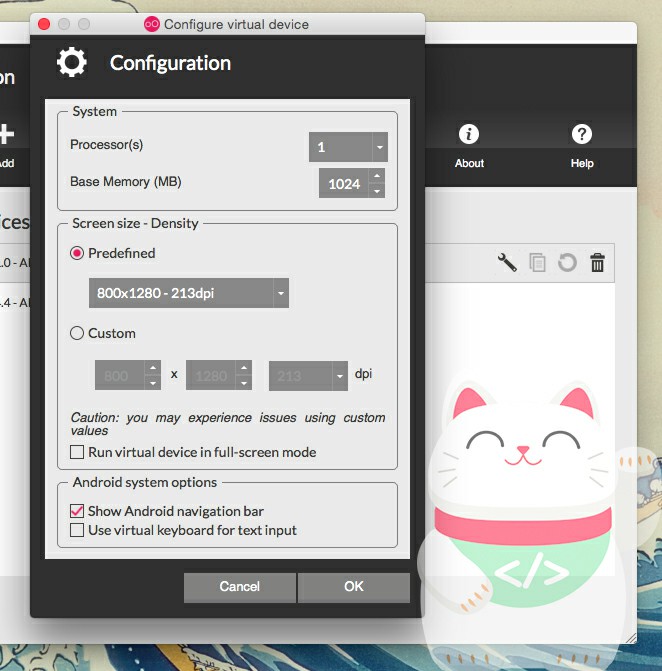Uncheck Show Android navigation bar
This screenshot has width=662, height=671.
(77, 512)
